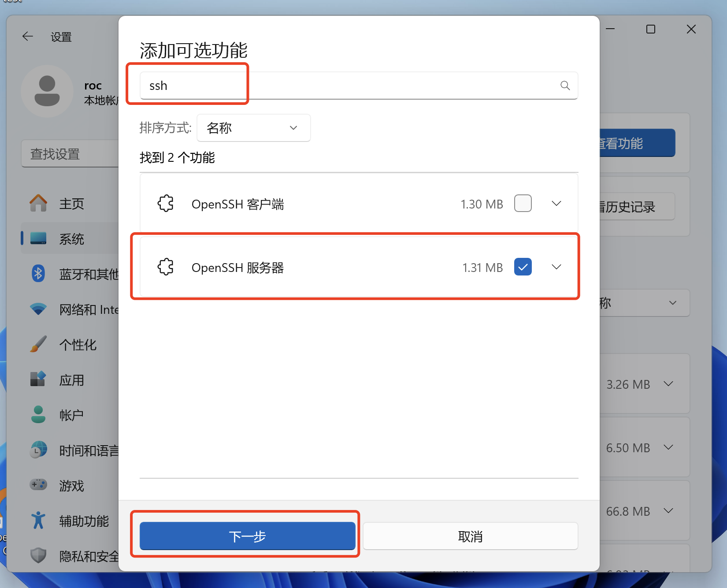The image size is (727, 588).
Task: Open the 辅助功能 accessibility icon
Action: 38,520
